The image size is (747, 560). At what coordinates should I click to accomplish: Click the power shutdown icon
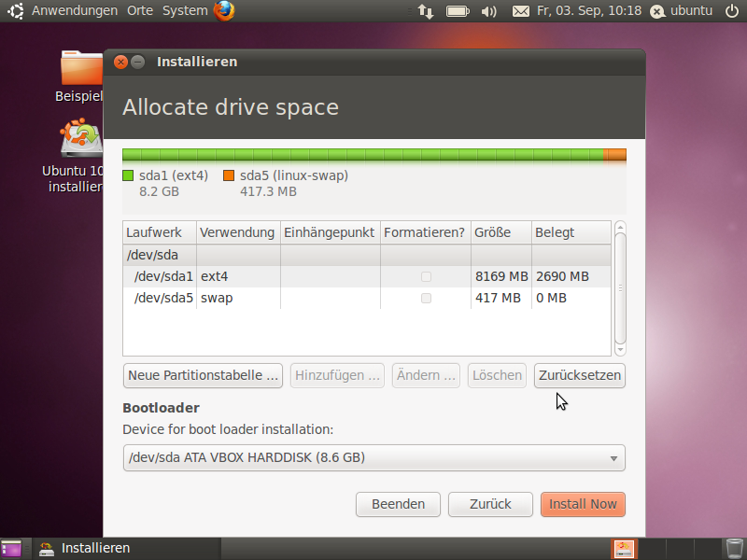[x=731, y=11]
